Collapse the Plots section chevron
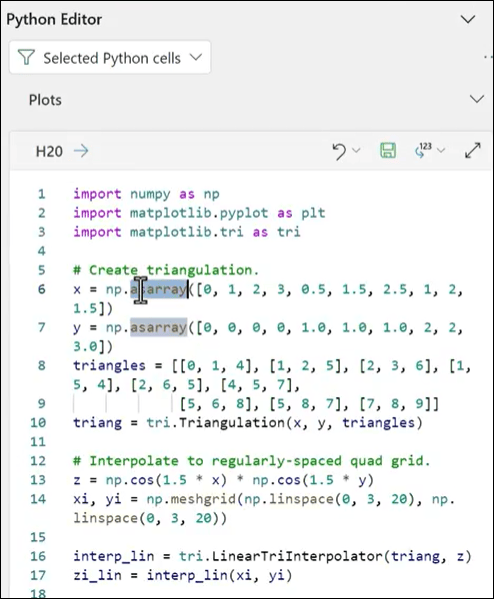 476,99
